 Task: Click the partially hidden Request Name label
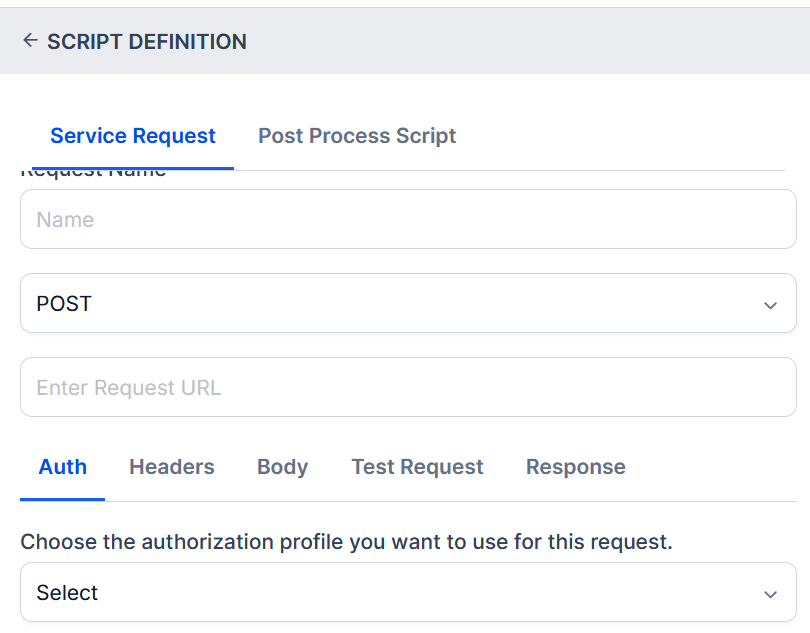point(93,174)
